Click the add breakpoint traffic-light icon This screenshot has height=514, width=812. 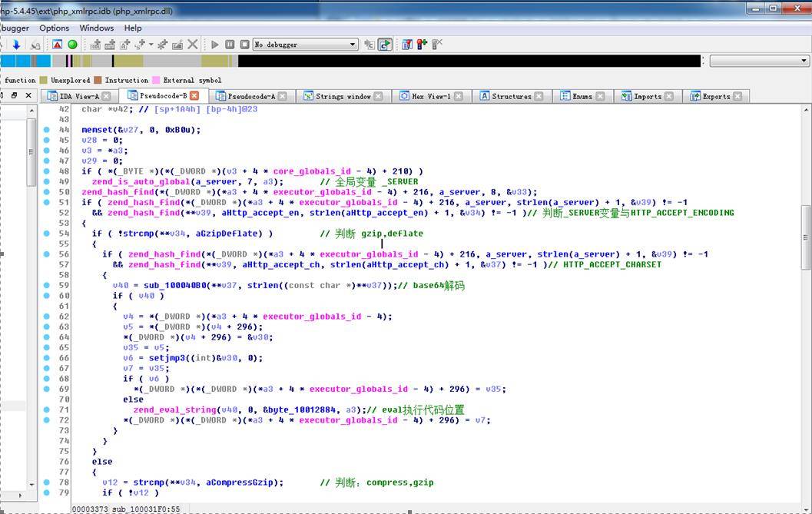click(x=422, y=45)
